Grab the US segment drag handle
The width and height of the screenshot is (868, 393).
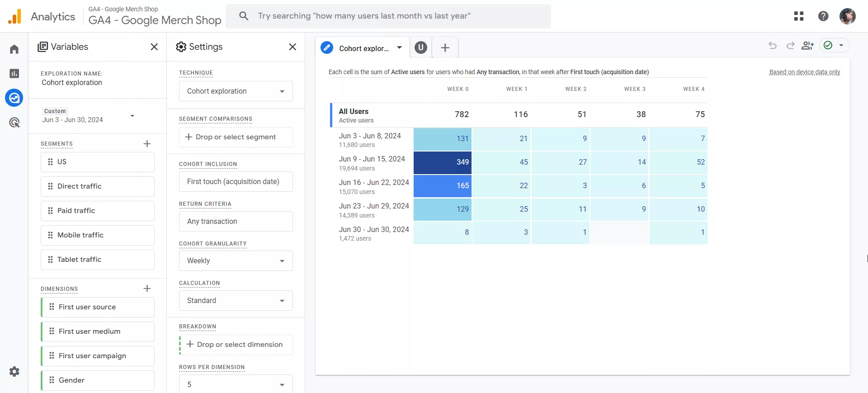(50, 162)
